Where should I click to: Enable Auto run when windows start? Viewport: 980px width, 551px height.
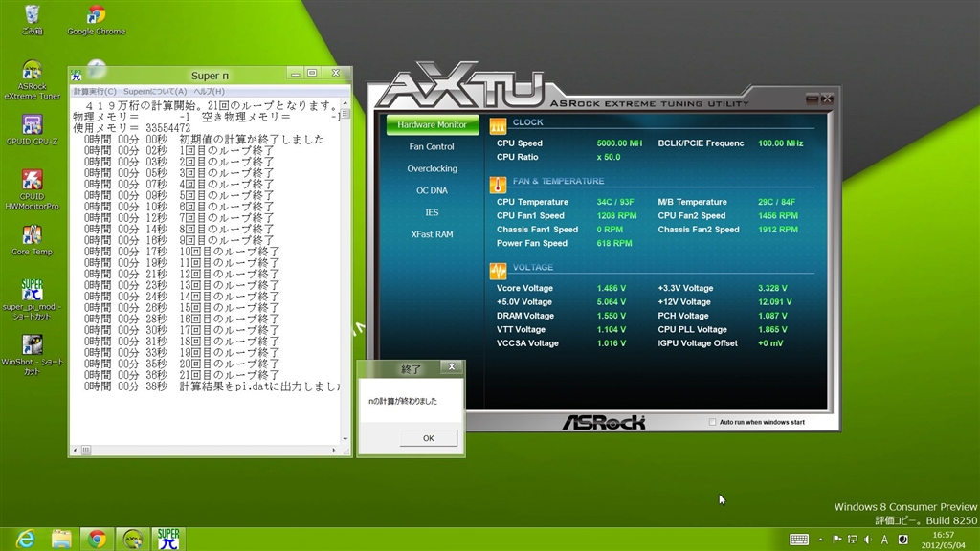(x=713, y=422)
